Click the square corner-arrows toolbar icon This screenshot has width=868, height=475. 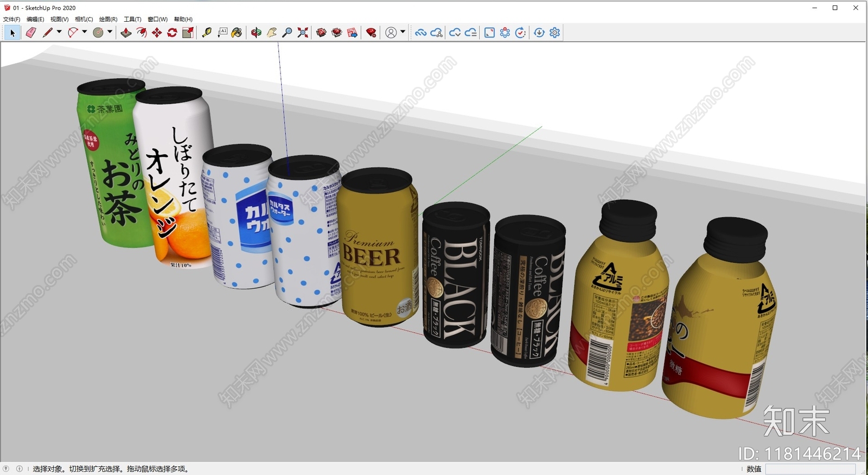[489, 33]
